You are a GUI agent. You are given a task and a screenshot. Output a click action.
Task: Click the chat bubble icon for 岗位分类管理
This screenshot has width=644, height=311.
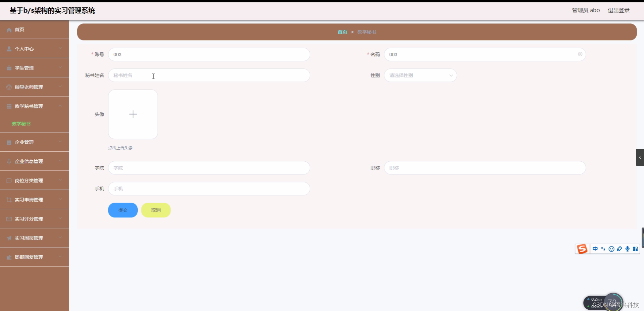click(x=8, y=180)
